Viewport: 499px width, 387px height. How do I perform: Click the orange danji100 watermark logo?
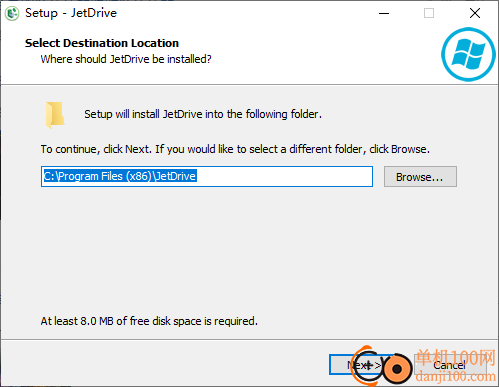pos(382,367)
